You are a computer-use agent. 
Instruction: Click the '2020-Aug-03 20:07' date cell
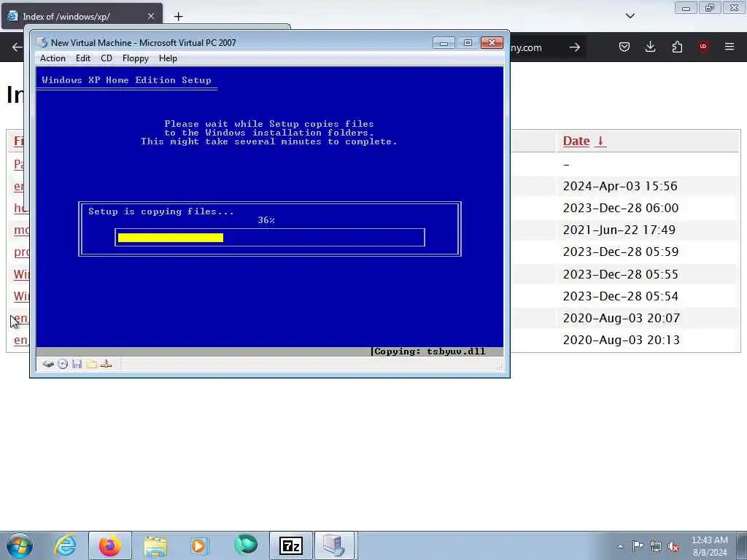pyautogui.click(x=622, y=318)
